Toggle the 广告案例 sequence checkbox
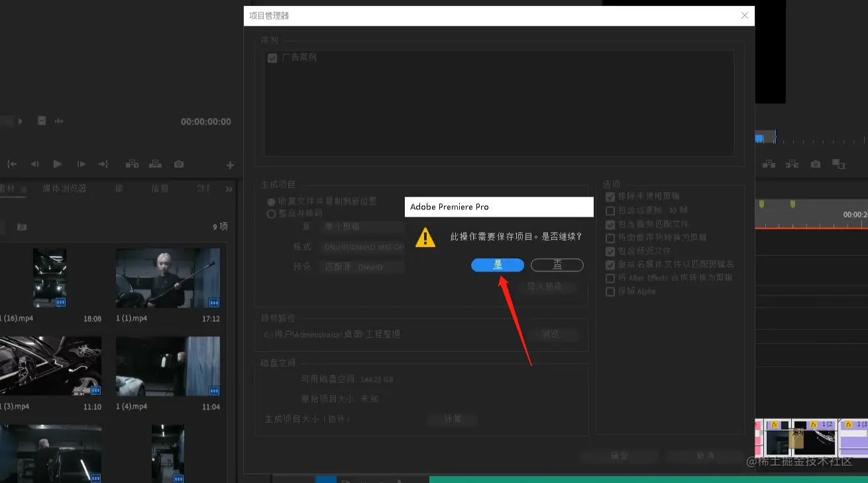The width and height of the screenshot is (868, 483). (x=272, y=58)
